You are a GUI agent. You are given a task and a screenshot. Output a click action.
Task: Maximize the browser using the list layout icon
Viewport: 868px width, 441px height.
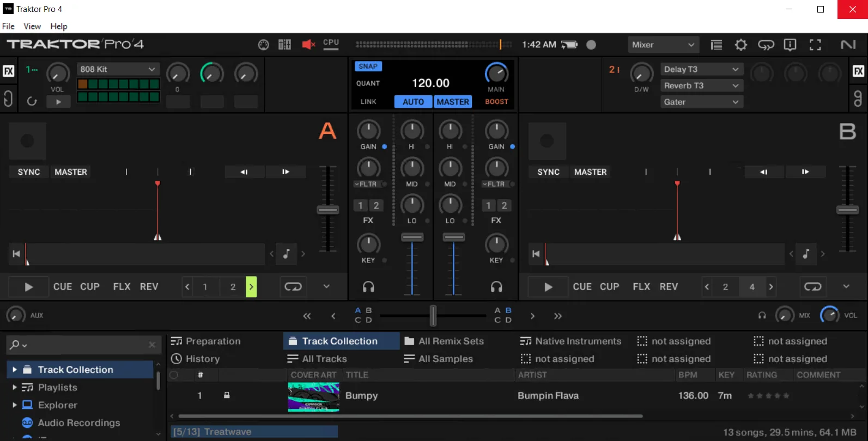717,45
